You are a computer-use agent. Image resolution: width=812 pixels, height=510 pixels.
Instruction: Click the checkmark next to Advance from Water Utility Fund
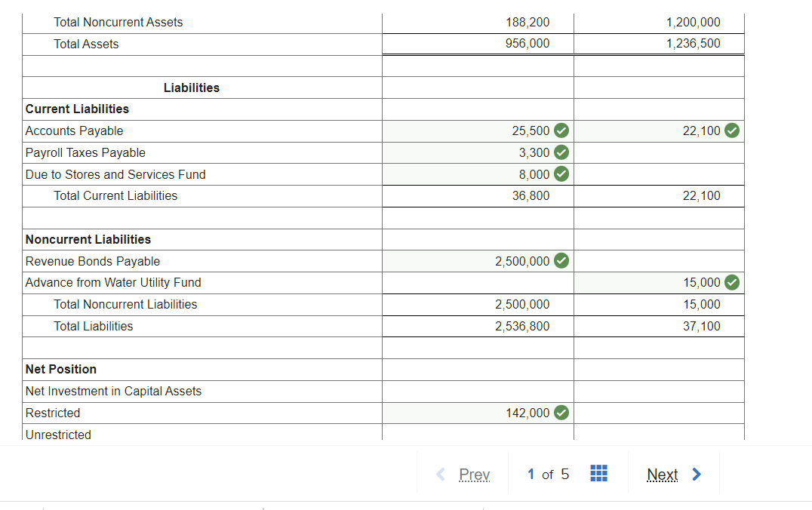click(731, 282)
